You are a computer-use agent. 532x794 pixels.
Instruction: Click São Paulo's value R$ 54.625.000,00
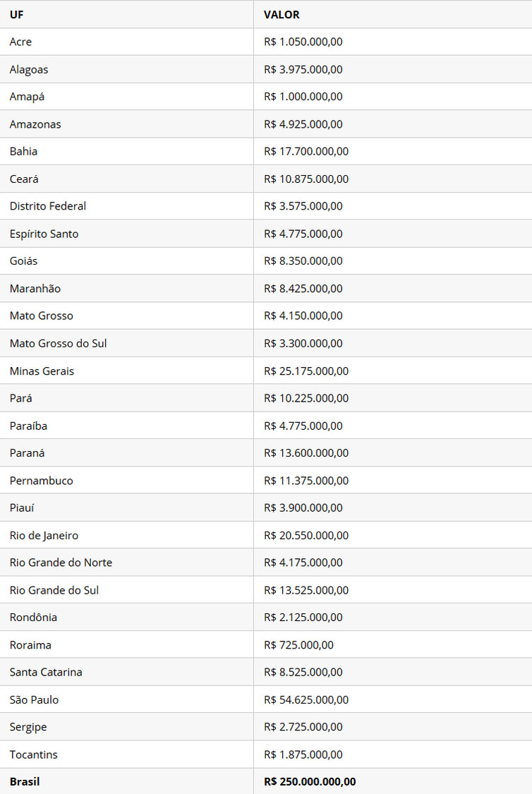click(x=306, y=699)
